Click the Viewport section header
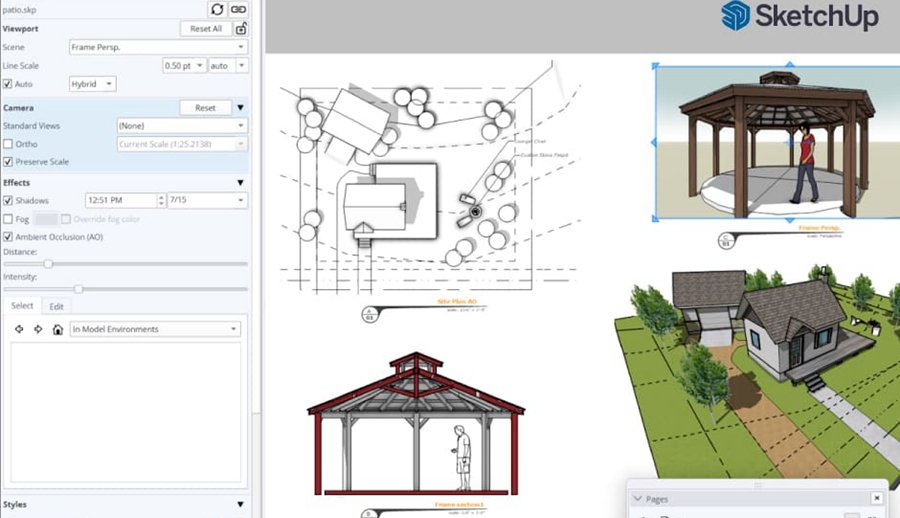The width and height of the screenshot is (900, 518). (21, 28)
